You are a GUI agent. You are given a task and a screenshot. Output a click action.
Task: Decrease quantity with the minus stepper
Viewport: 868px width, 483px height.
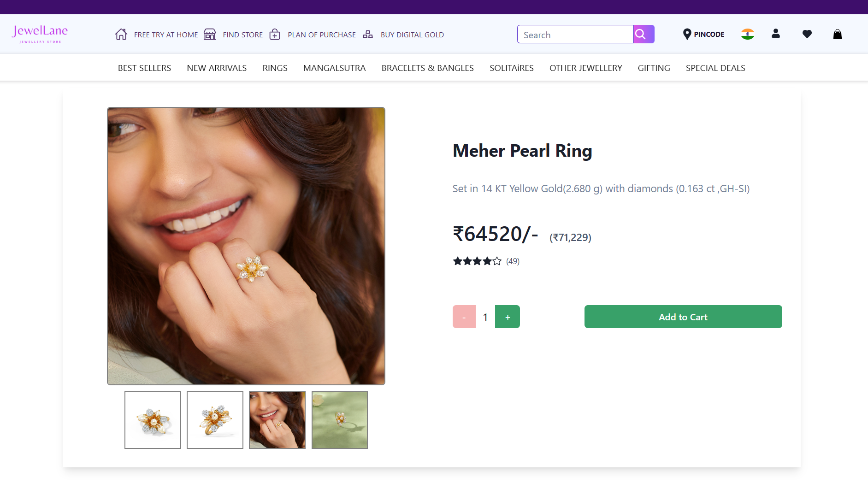464,317
